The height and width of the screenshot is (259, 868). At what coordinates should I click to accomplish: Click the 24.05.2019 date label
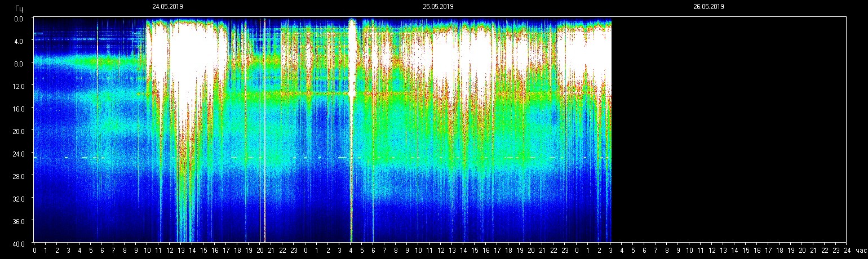click(x=167, y=7)
